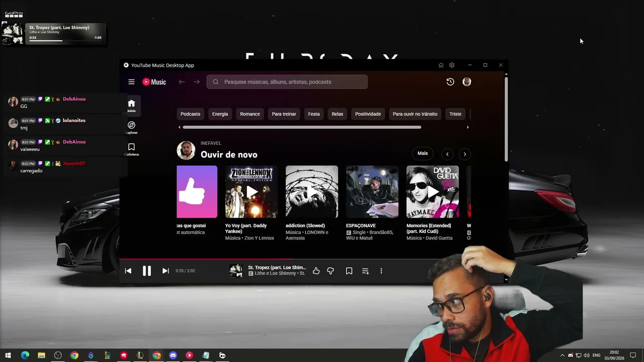Screen dimensions: 644x362
Task: Open the three-dot menu in player bar
Action: tap(381, 271)
